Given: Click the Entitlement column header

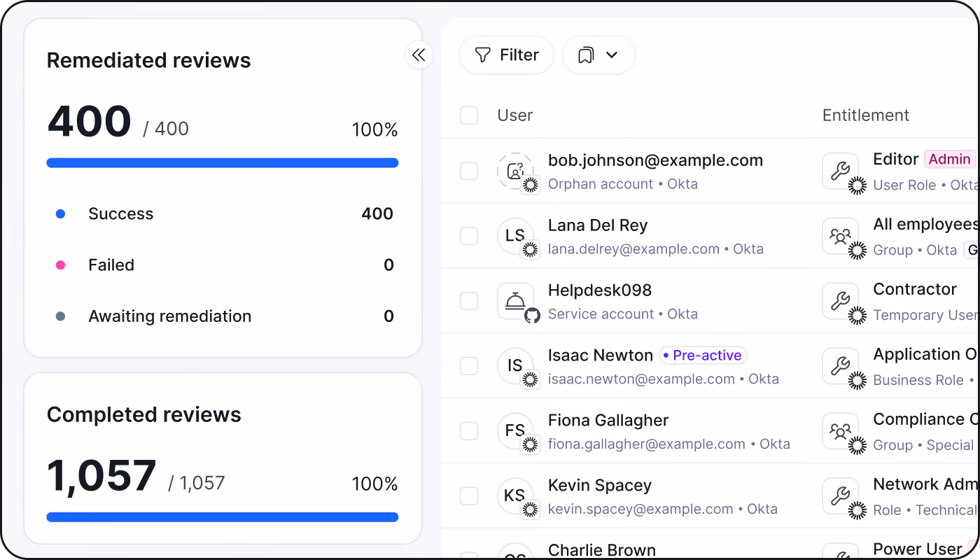Looking at the screenshot, I should [x=866, y=115].
